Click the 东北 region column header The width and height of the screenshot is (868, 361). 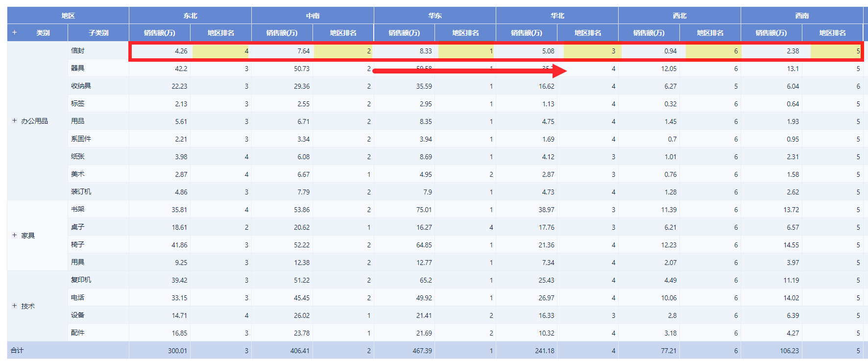click(x=190, y=16)
